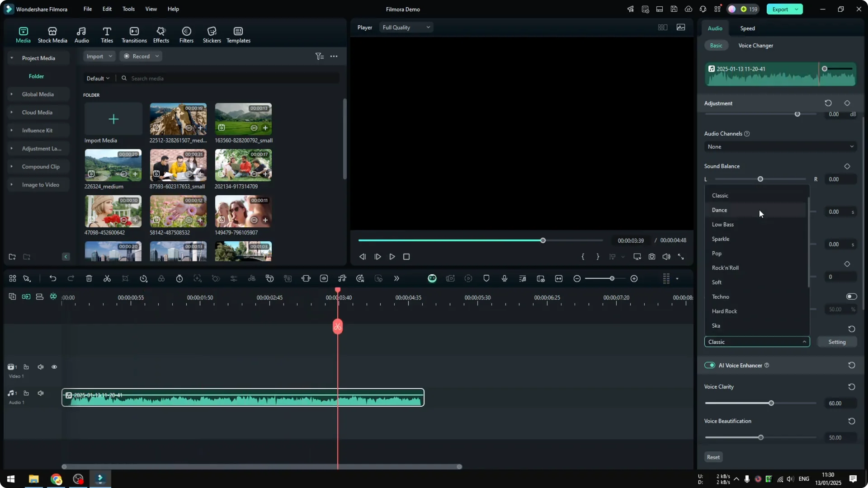Open the Stock Media panel
The image size is (868, 488).
click(x=52, y=35)
